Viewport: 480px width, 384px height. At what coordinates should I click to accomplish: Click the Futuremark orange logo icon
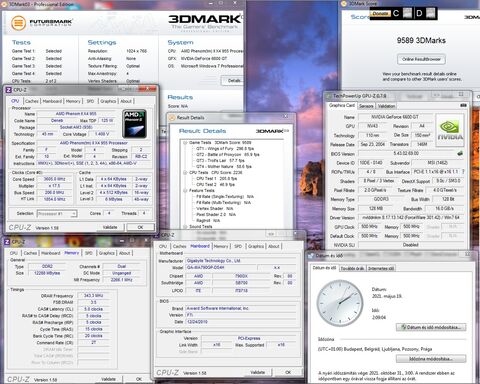coord(18,23)
